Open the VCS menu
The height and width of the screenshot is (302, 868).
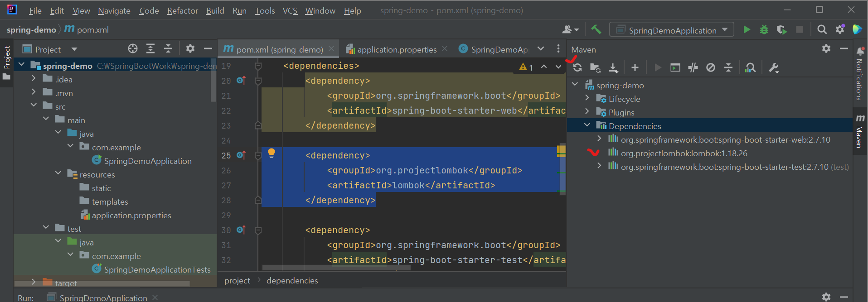point(290,10)
